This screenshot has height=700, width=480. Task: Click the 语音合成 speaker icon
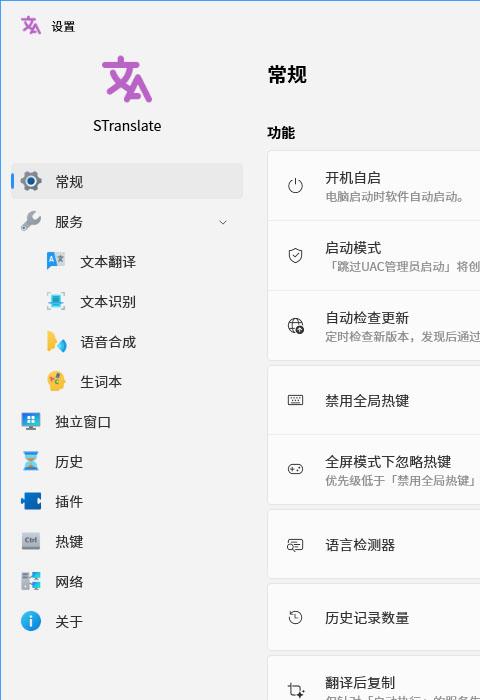click(x=57, y=341)
